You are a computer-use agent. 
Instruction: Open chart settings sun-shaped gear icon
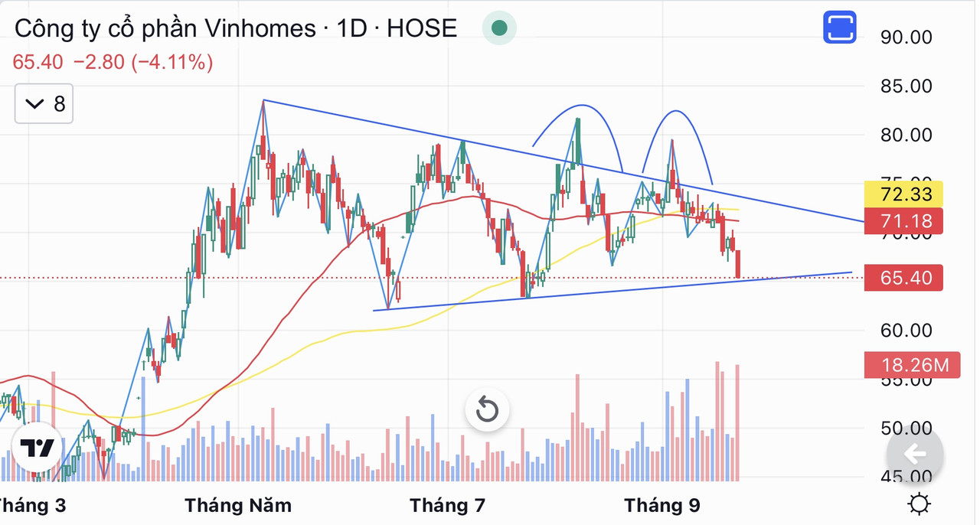(x=919, y=505)
